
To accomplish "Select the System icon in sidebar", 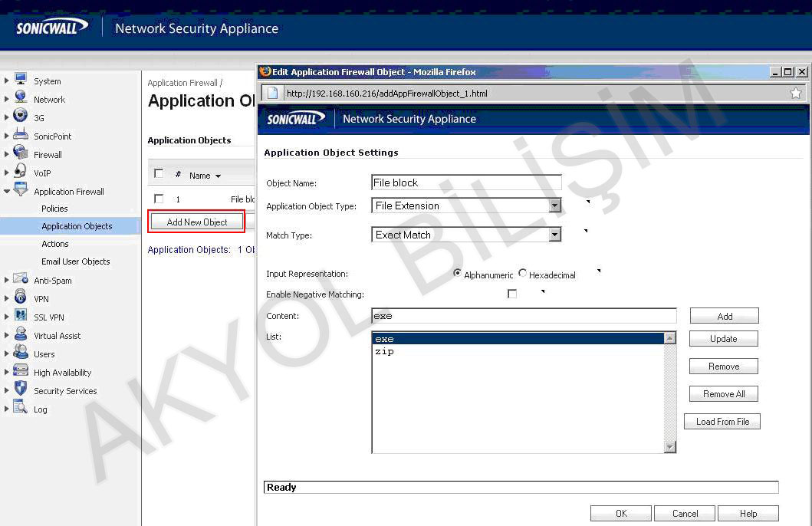I will [21, 81].
